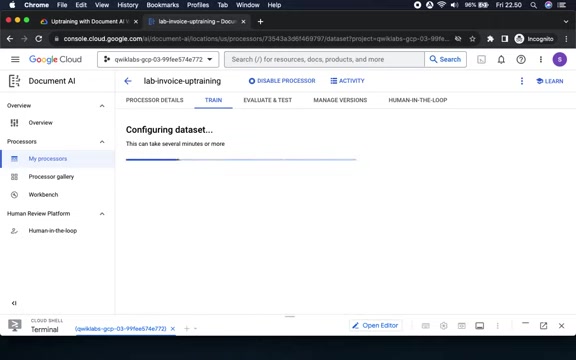Open the Bookmarks menu in menu bar

[x=163, y=5]
